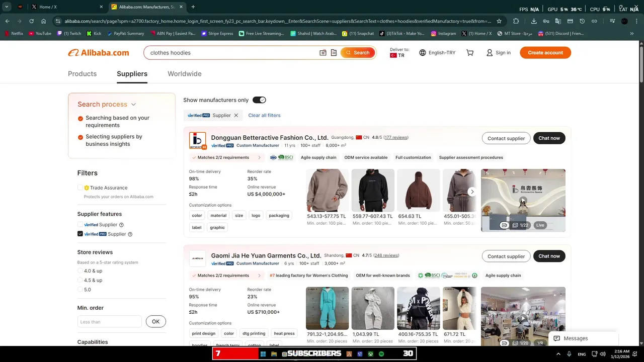Open the shopping cart

[x=470, y=53]
